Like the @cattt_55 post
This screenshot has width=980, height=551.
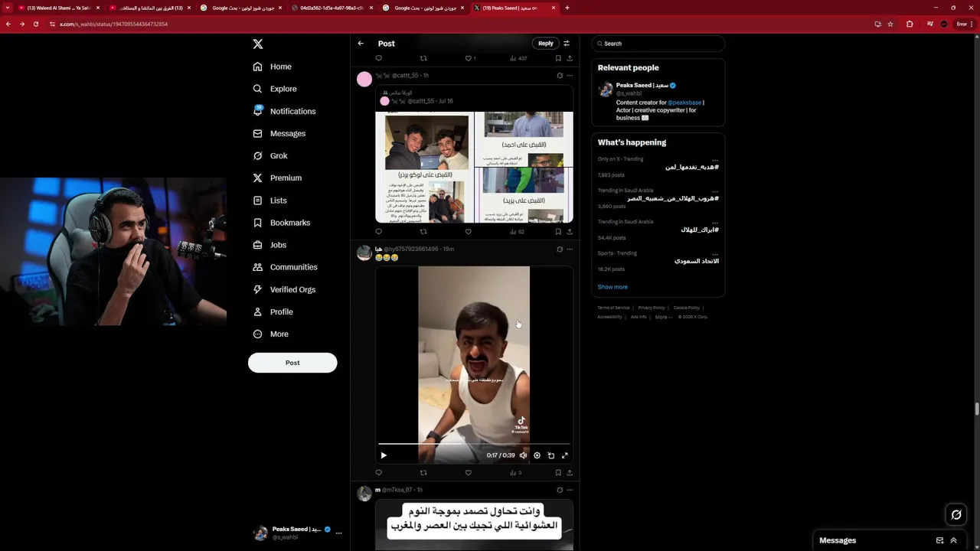click(x=469, y=231)
